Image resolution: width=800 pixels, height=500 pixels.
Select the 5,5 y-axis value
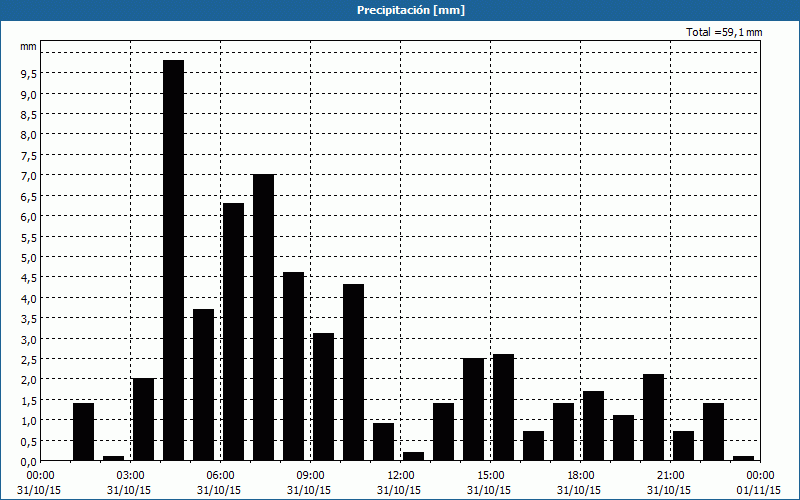(29, 237)
